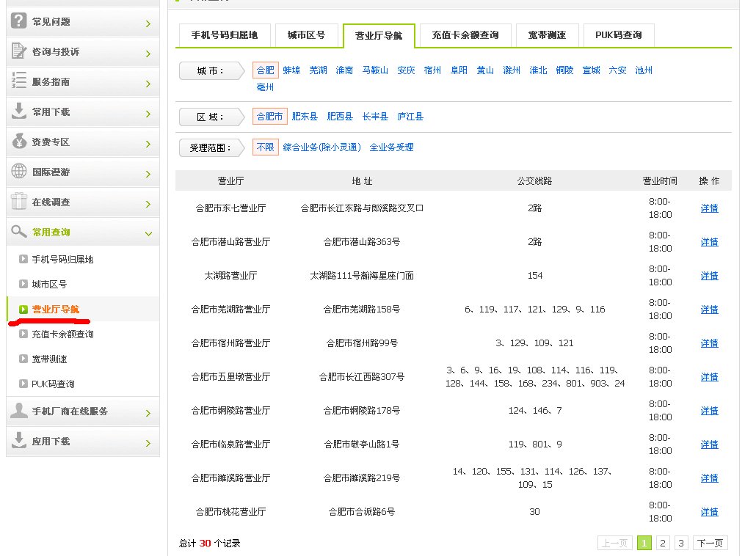Click the document icon for 咨询与投诉

pos(19,51)
